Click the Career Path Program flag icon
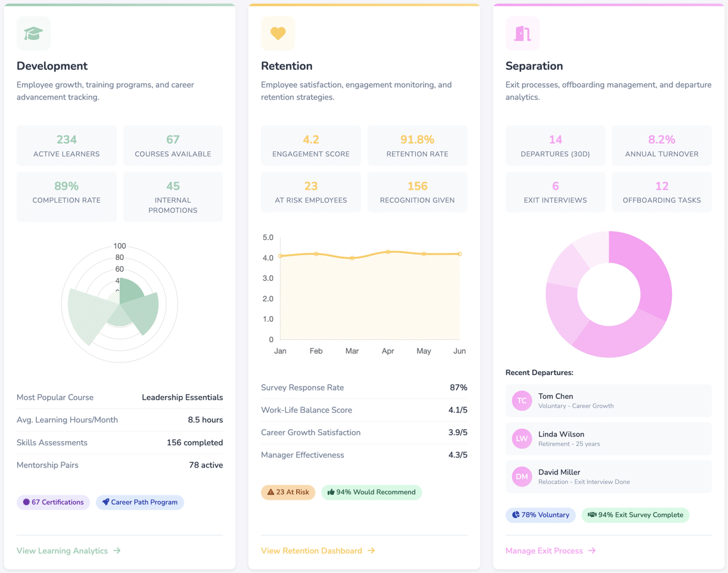728x573 pixels. 105,502
